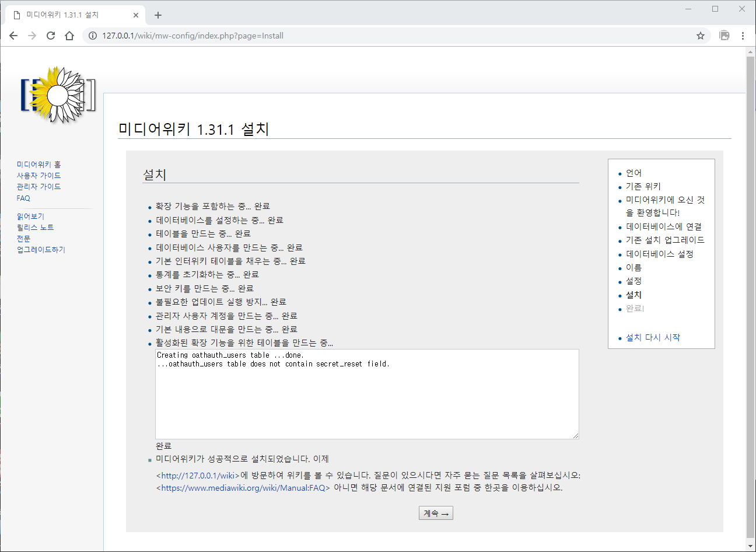Click the 기본 인터위키 테이블을 채우는 중 line
The width and height of the screenshot is (756, 552).
coord(231,261)
